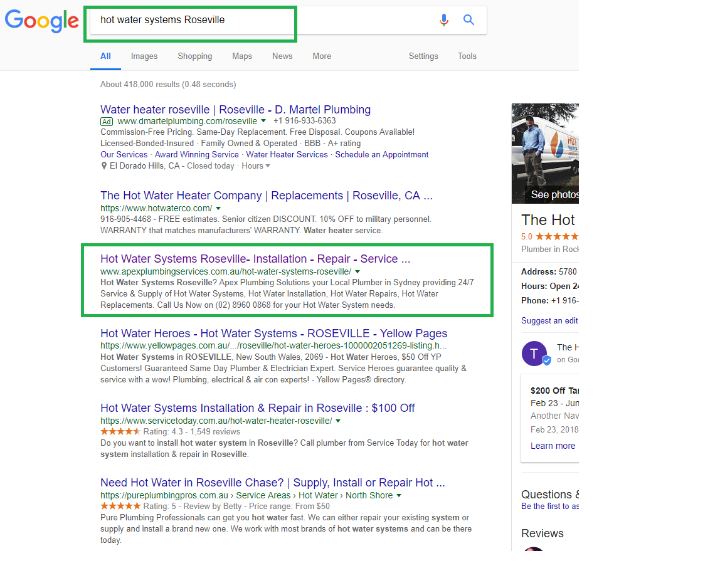Expand the Hours dropdown for El Dorado Hills
The height and width of the screenshot is (588, 725).
point(256,166)
